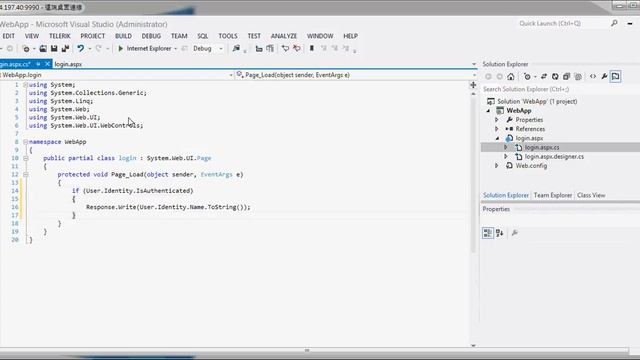640x360 pixels.
Task: Click the Uncomment selected lines icon
Action: pyautogui.click(x=297, y=49)
